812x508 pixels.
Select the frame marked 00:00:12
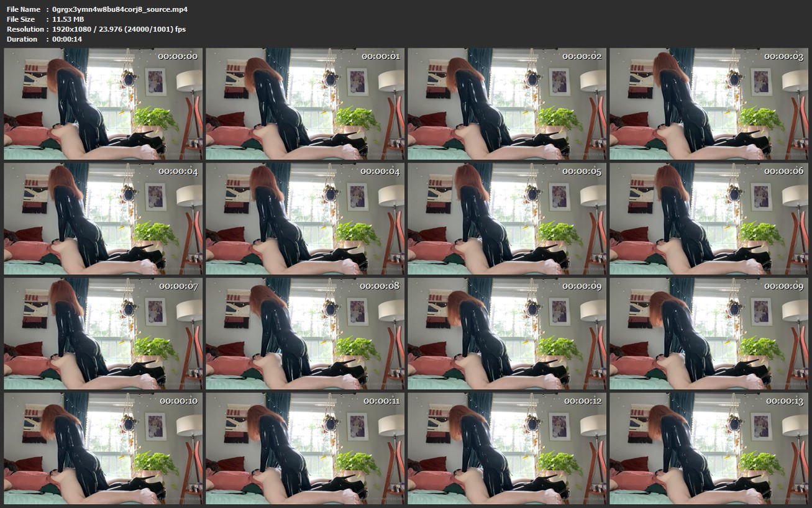507,448
